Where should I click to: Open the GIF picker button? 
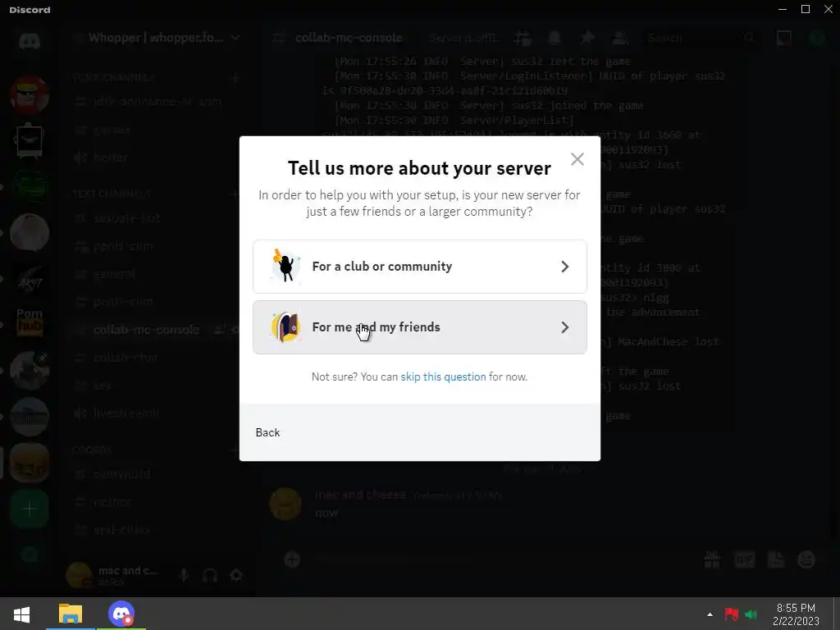coord(744,559)
